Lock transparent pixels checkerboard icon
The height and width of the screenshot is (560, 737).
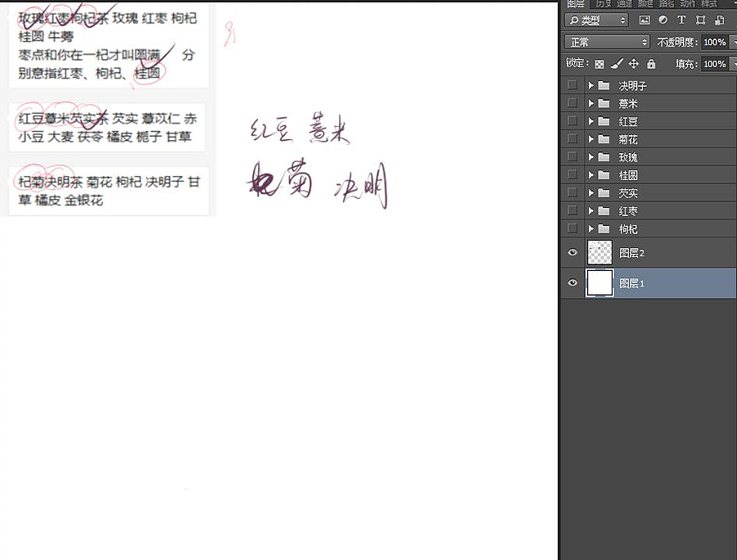click(x=599, y=64)
